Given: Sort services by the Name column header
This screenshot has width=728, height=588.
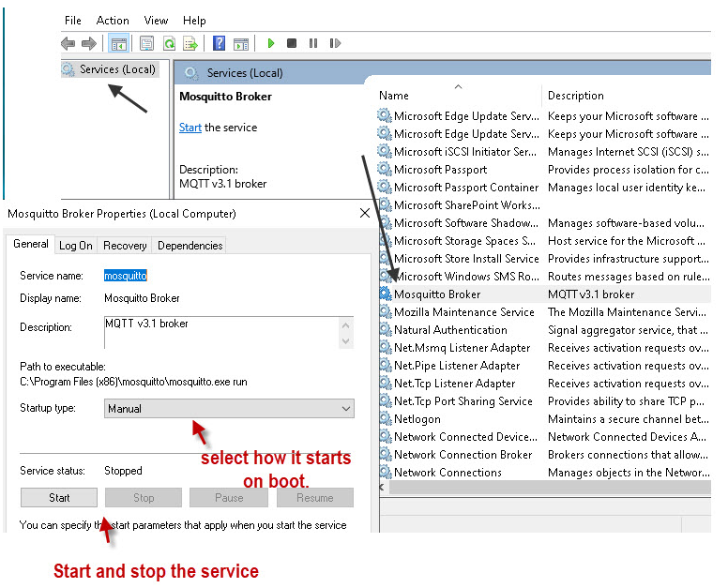Looking at the screenshot, I should pos(394,96).
